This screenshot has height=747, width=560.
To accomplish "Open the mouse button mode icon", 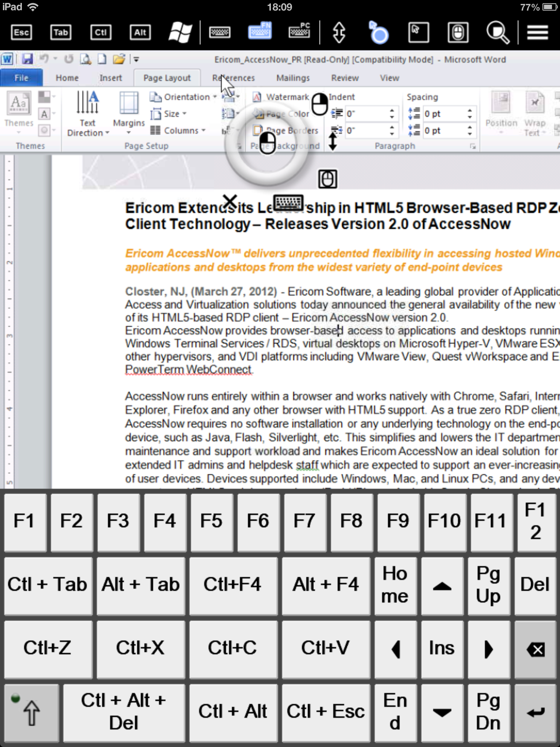I will [x=458, y=32].
